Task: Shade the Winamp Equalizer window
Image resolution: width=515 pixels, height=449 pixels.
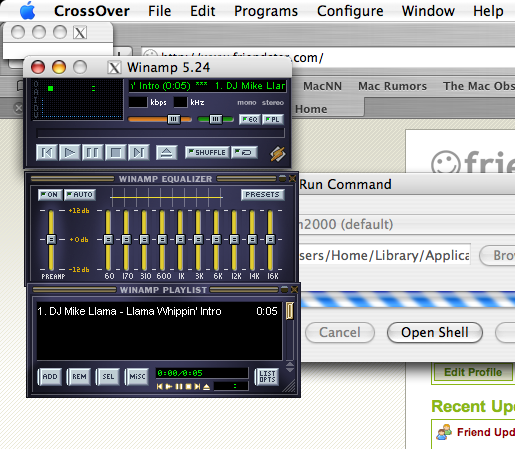Action: (x=282, y=178)
